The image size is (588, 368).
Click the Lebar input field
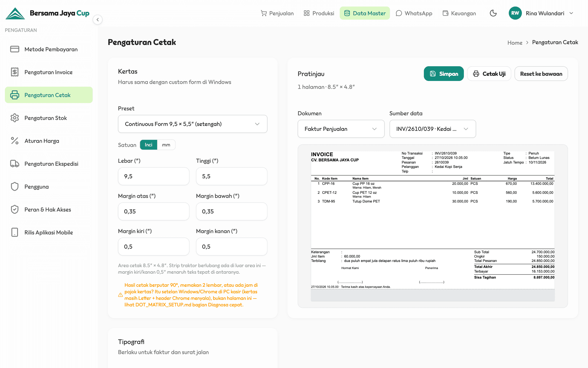pyautogui.click(x=154, y=176)
